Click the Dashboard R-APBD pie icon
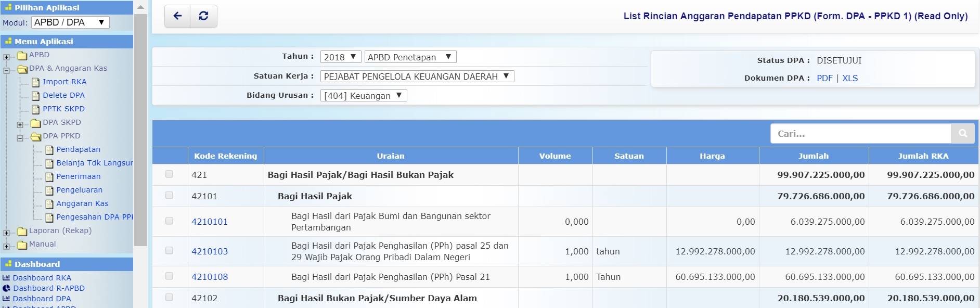This screenshot has height=308, width=980. click(x=6, y=288)
